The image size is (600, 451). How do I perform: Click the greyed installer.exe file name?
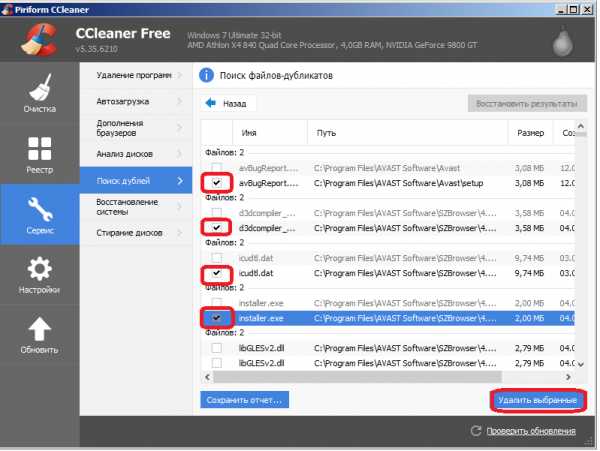pyautogui.click(x=261, y=303)
